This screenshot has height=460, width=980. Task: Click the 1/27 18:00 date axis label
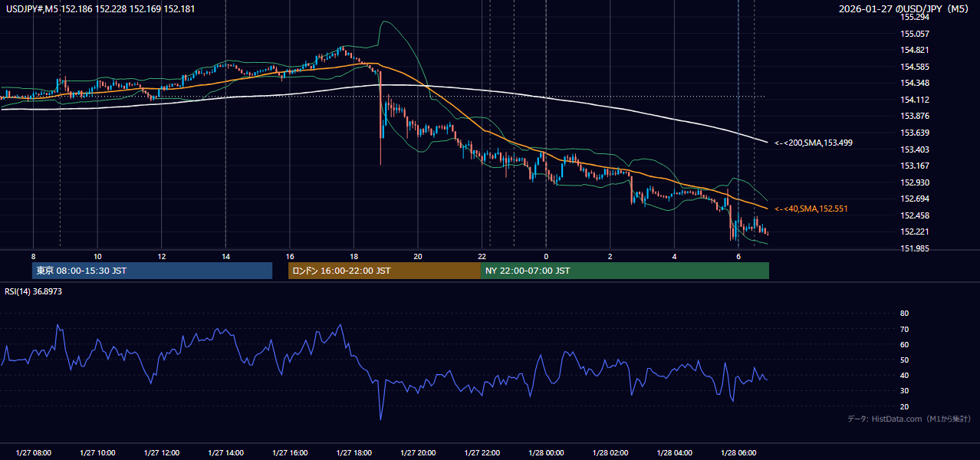pos(354,452)
